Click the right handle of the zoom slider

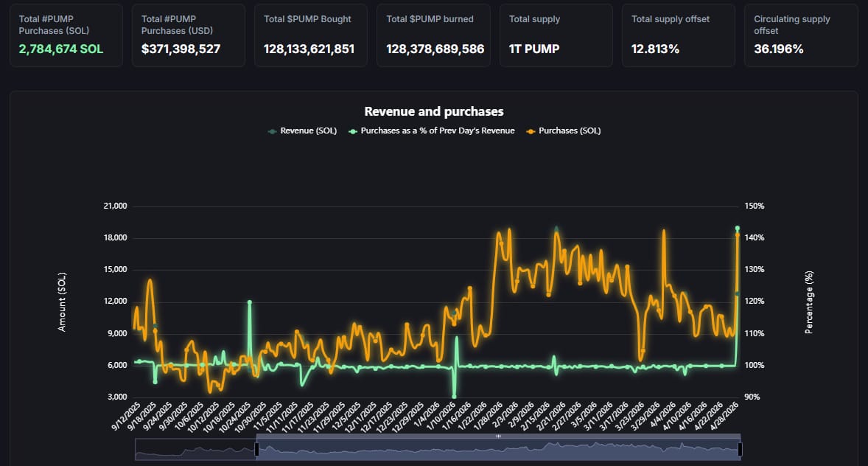[740, 449]
